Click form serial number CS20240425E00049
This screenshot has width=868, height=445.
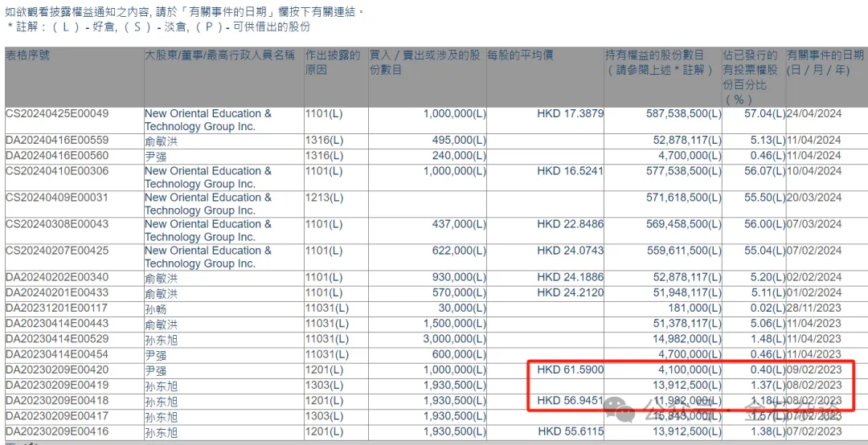pyautogui.click(x=57, y=114)
